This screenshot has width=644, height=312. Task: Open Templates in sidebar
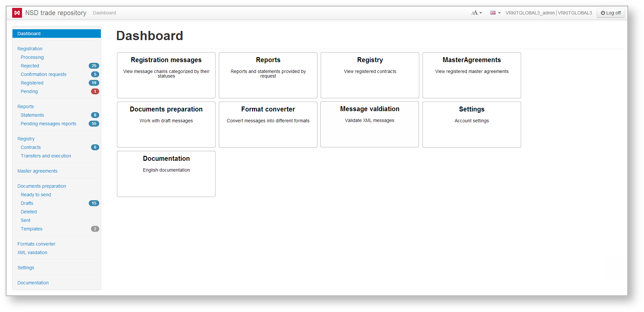[32, 229]
